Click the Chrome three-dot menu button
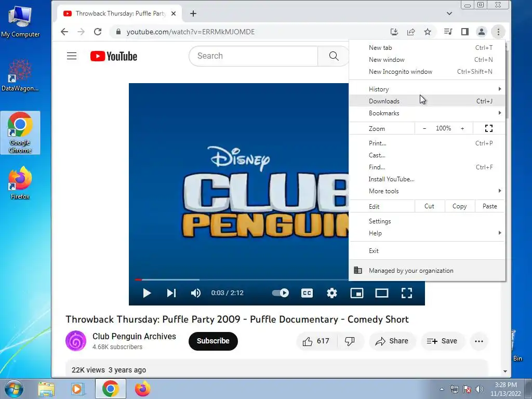532x399 pixels. (498, 32)
